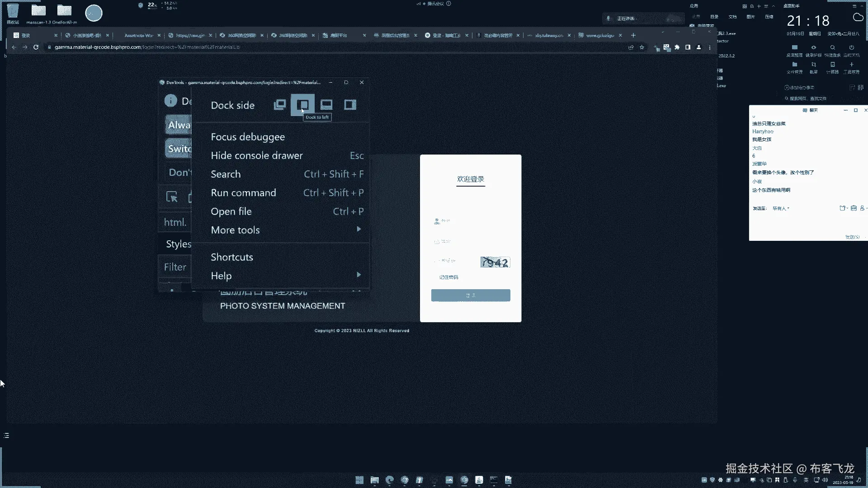Click the 7942 captcha image

495,263
